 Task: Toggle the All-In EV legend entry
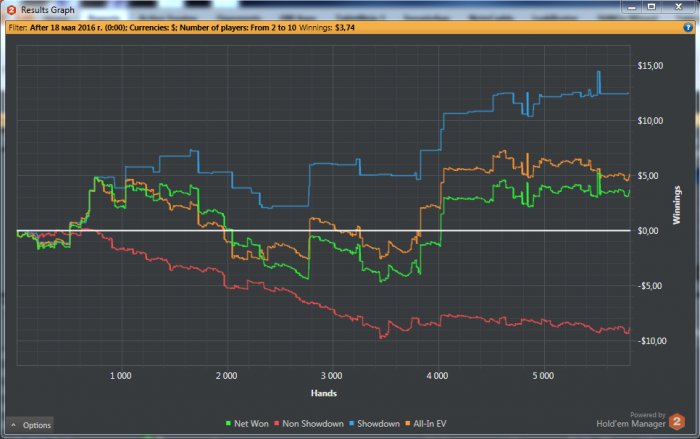425,423
